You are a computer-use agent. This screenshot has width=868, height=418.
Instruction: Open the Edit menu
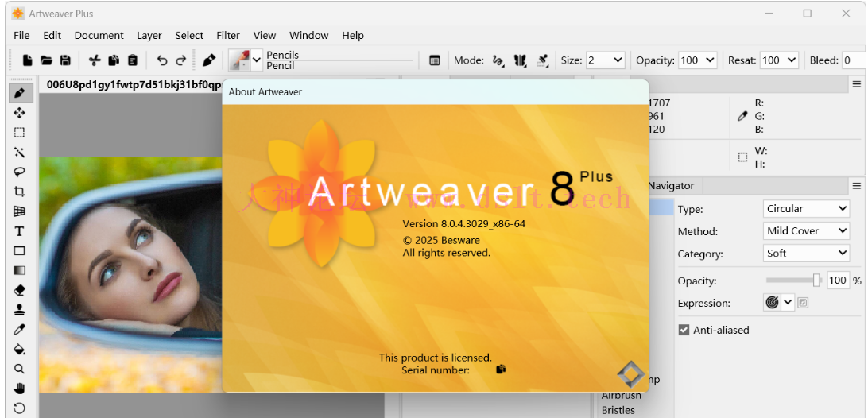(52, 36)
